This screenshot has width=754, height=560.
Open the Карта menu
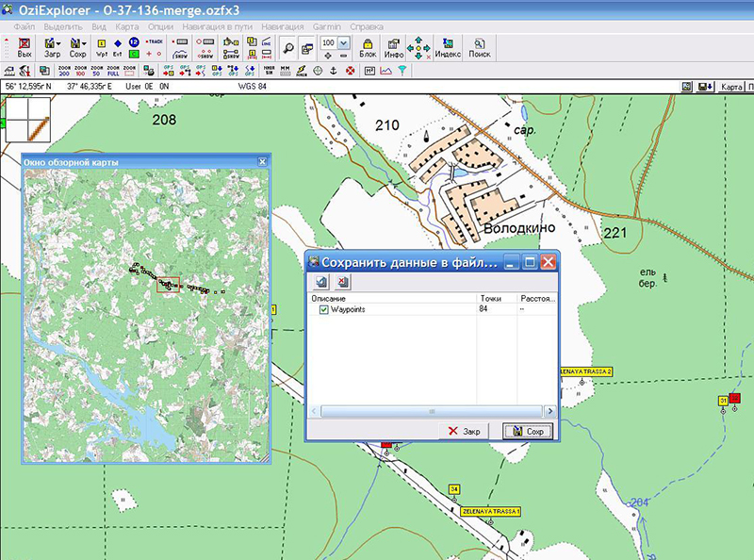coord(127,26)
